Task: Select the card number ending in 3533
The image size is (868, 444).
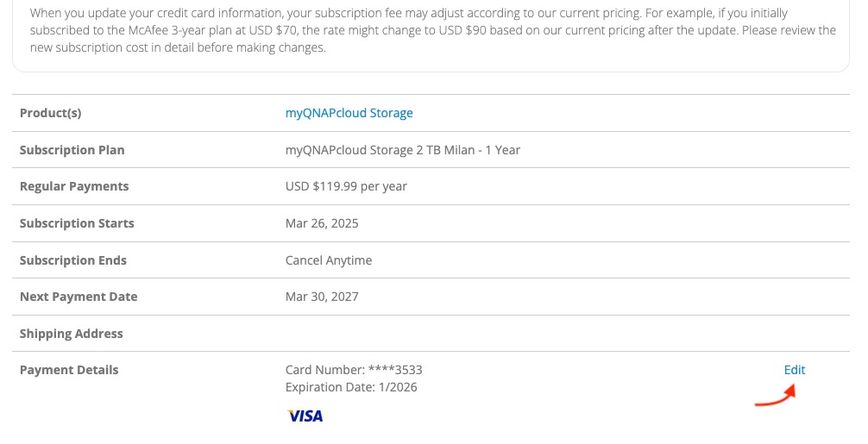Action: (354, 370)
